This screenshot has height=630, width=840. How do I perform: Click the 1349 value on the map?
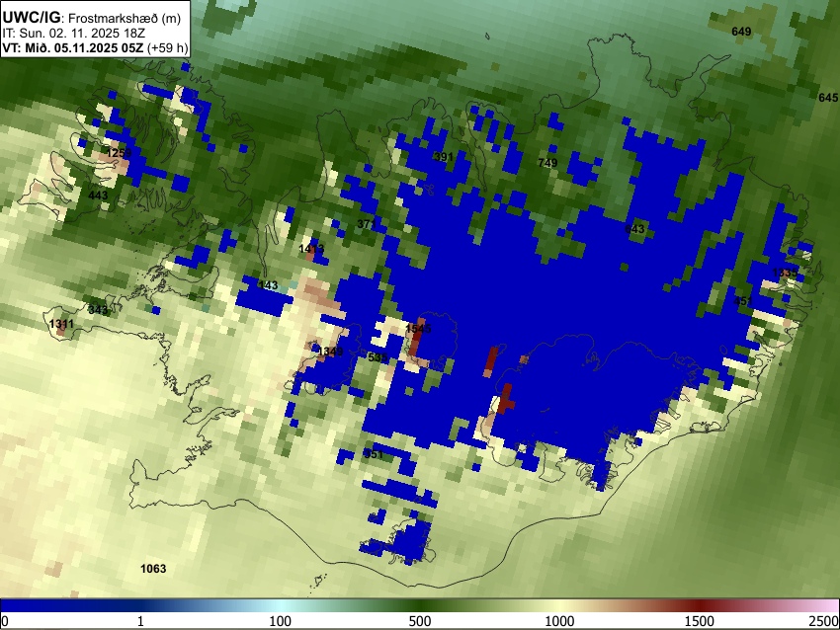point(330,352)
